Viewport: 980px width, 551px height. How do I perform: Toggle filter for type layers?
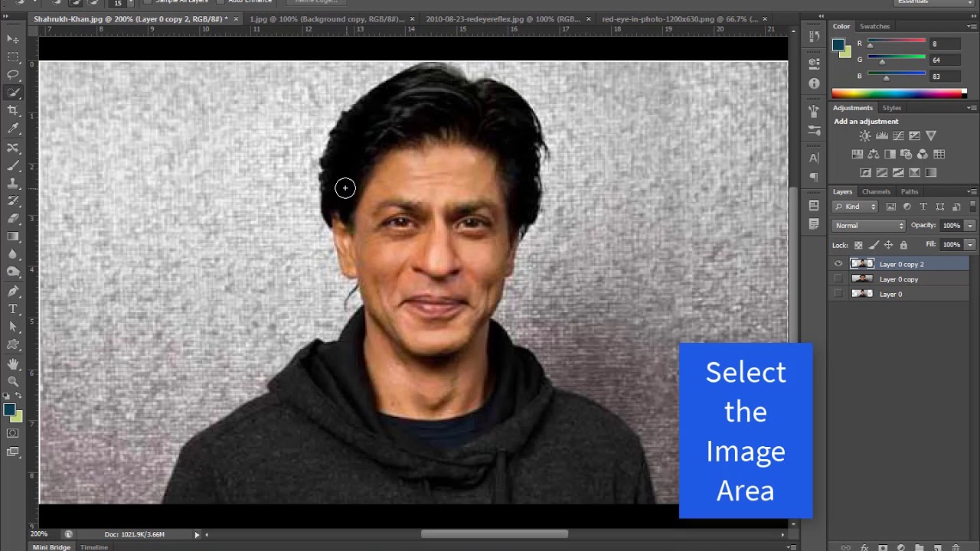point(923,207)
